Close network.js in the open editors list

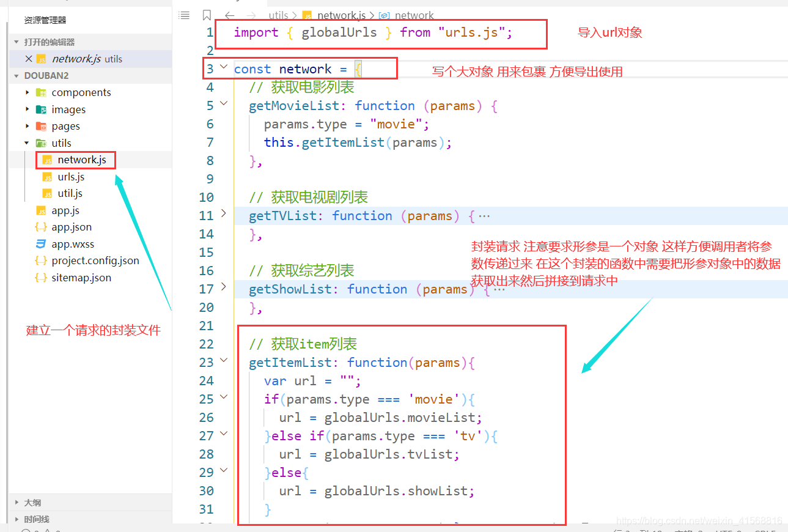pyautogui.click(x=28, y=59)
